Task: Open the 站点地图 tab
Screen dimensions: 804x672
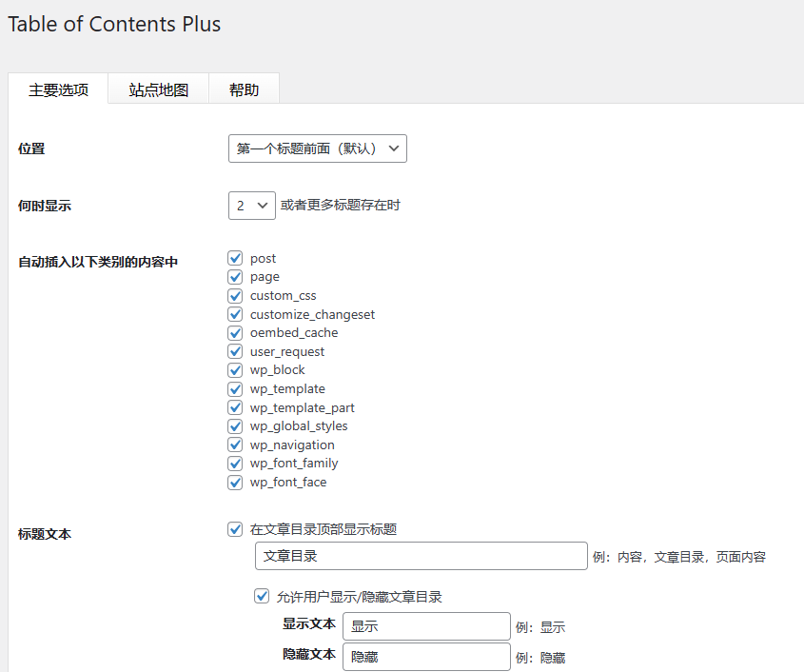Action: coord(159,89)
